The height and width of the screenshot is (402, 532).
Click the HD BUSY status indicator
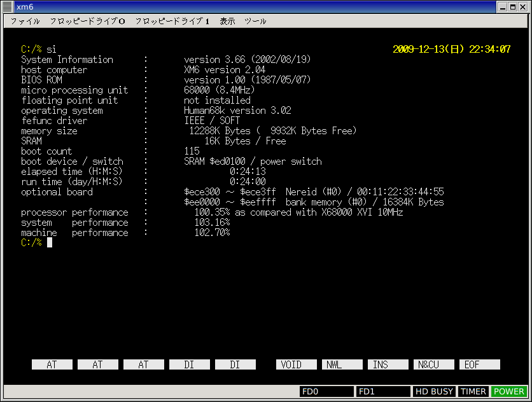tap(434, 391)
